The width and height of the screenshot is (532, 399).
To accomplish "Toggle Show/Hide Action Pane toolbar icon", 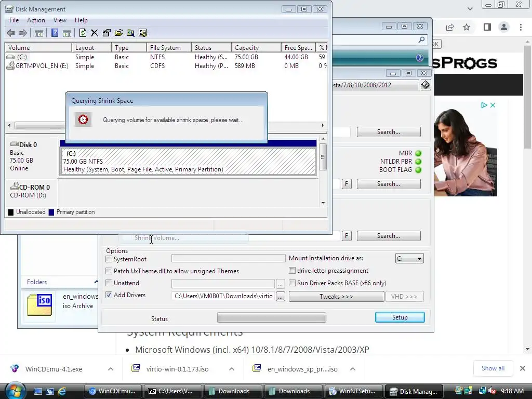I will click(x=67, y=33).
